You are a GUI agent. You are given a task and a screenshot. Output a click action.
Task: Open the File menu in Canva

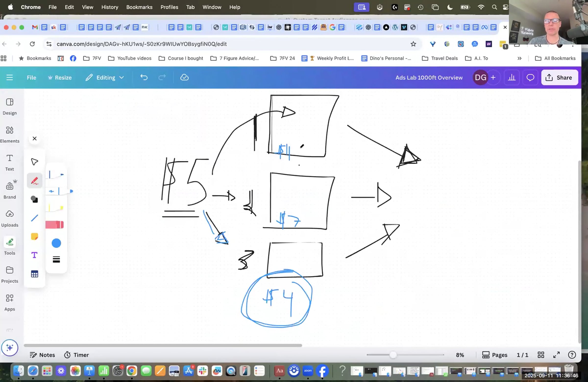pos(31,78)
